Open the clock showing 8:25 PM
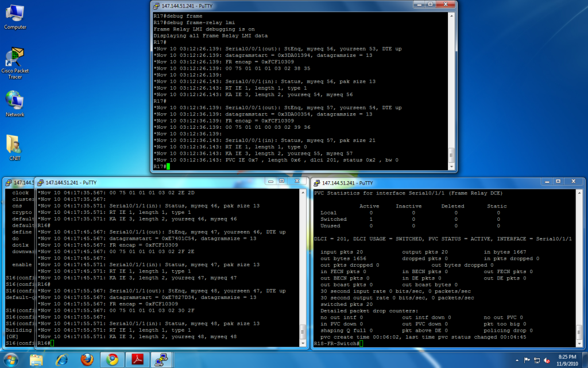 (x=567, y=359)
